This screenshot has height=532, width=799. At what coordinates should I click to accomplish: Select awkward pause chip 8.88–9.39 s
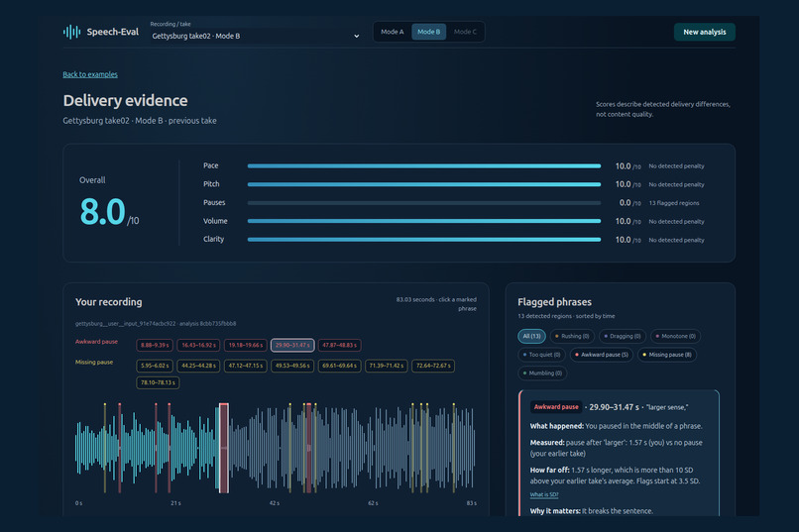click(155, 345)
